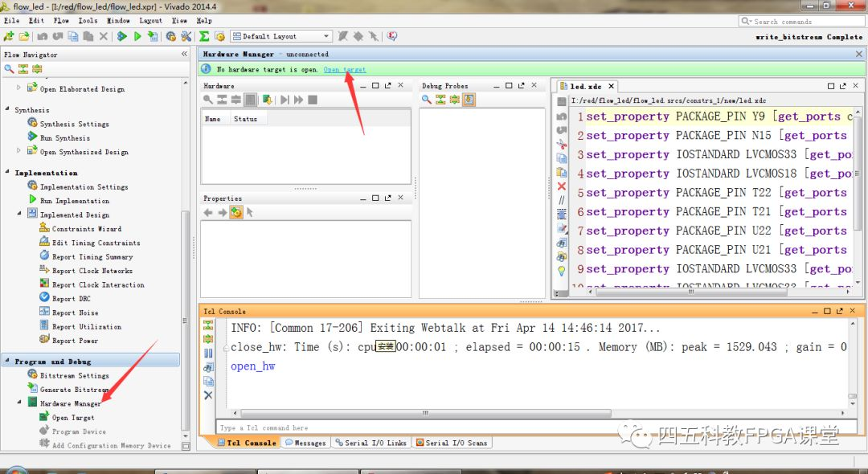Image resolution: width=868 pixels, height=474 pixels.
Task: Search in the Debug Probes panel
Action: coord(427,100)
